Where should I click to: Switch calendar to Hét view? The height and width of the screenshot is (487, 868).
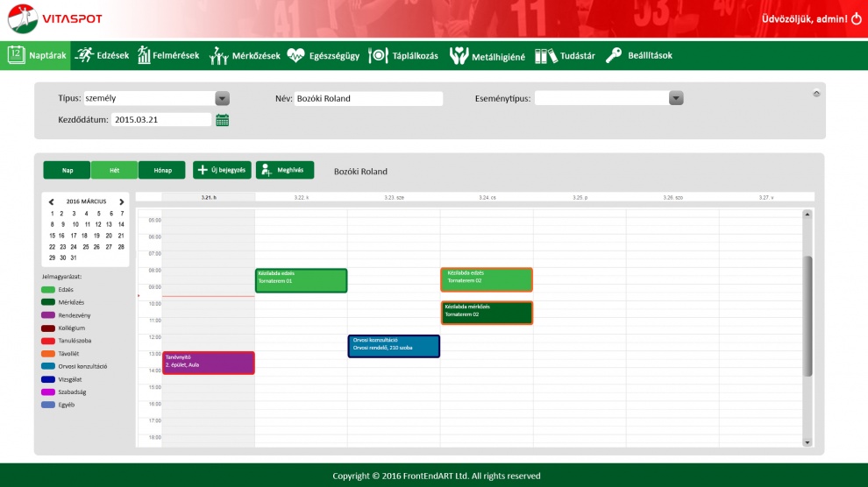[x=114, y=170]
